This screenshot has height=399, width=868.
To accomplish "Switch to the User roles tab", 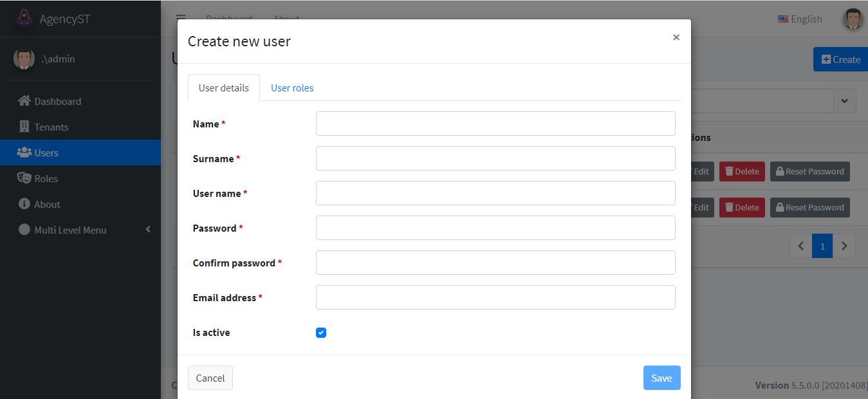I will 292,88.
